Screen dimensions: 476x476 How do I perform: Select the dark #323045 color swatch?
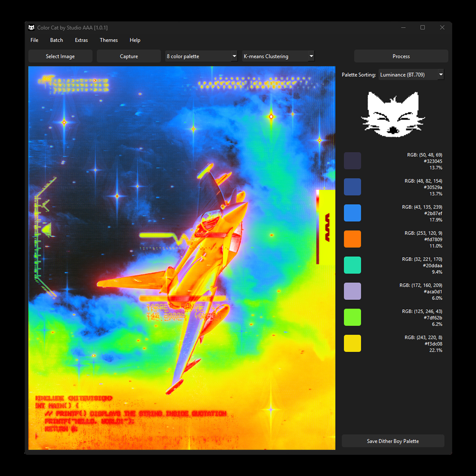tap(352, 160)
